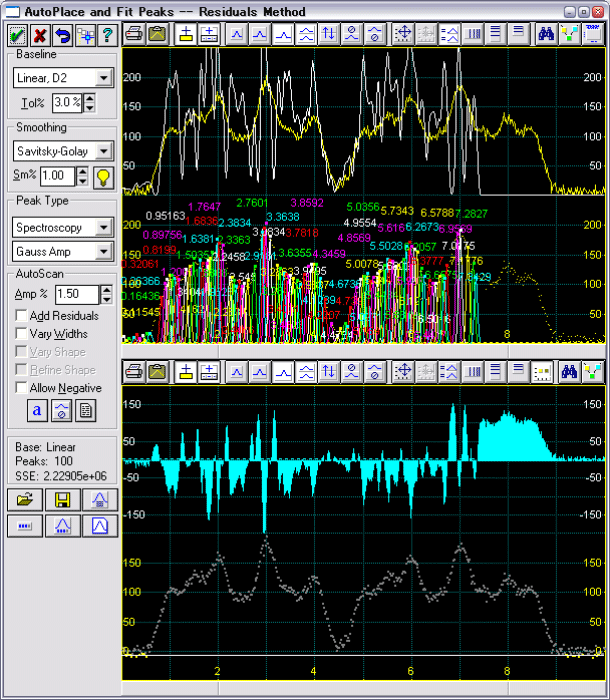Click the binoculars icon in top graph toolbar
The height and width of the screenshot is (700, 610).
point(546,33)
